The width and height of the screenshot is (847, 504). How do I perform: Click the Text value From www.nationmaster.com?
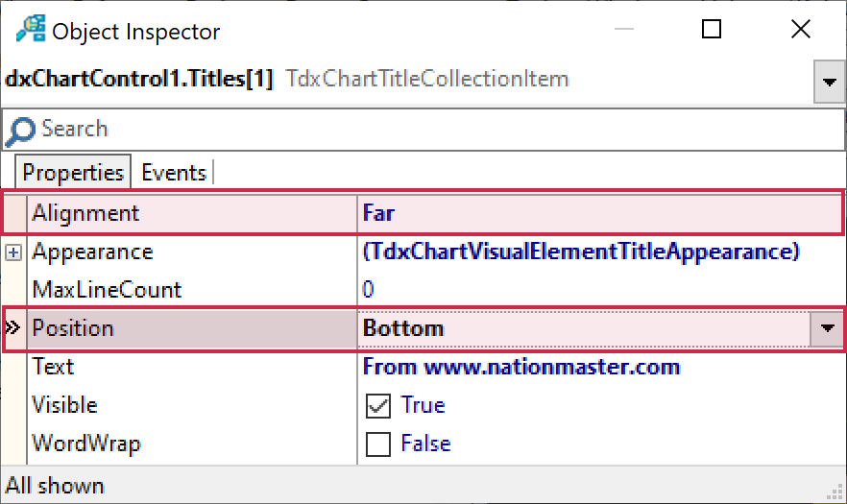click(x=521, y=367)
